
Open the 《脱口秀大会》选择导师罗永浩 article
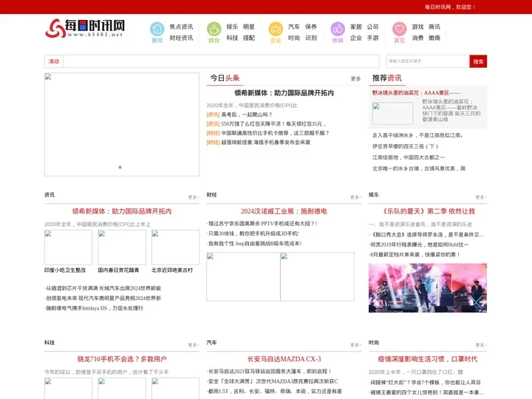click(426, 235)
